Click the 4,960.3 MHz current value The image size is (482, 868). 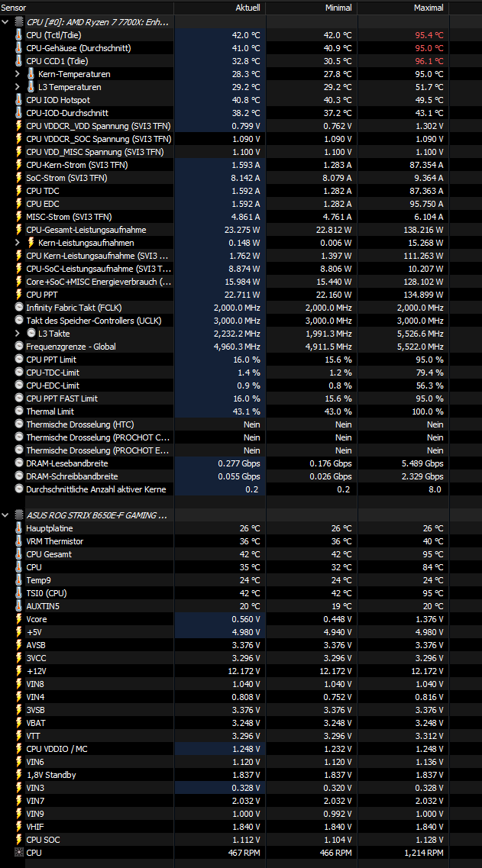(237, 347)
